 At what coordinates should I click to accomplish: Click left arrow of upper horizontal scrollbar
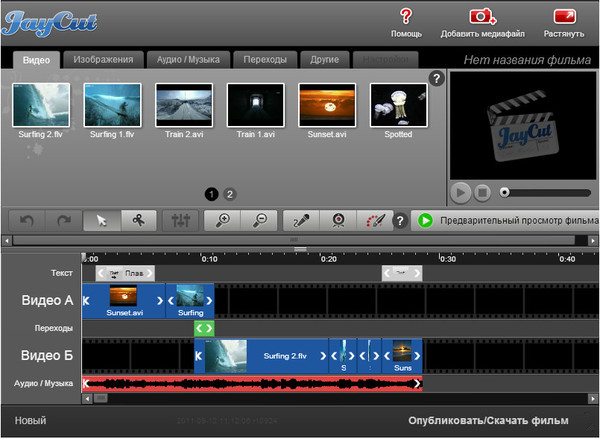click(7, 241)
